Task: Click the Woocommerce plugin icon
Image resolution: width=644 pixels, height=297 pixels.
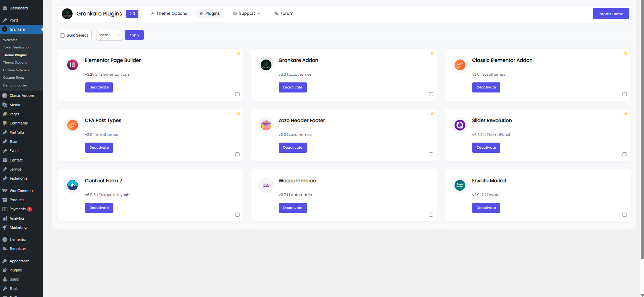Action: 266,185
